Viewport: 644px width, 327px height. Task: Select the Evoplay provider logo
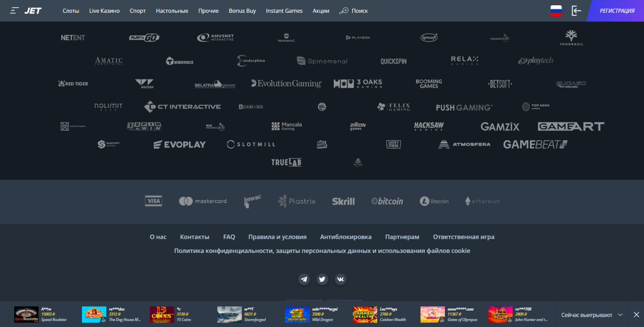pos(179,145)
